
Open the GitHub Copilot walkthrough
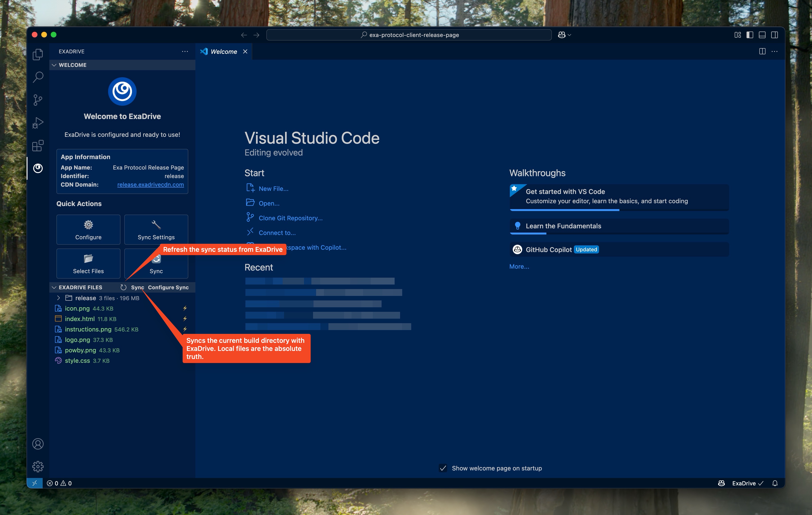tap(619, 249)
